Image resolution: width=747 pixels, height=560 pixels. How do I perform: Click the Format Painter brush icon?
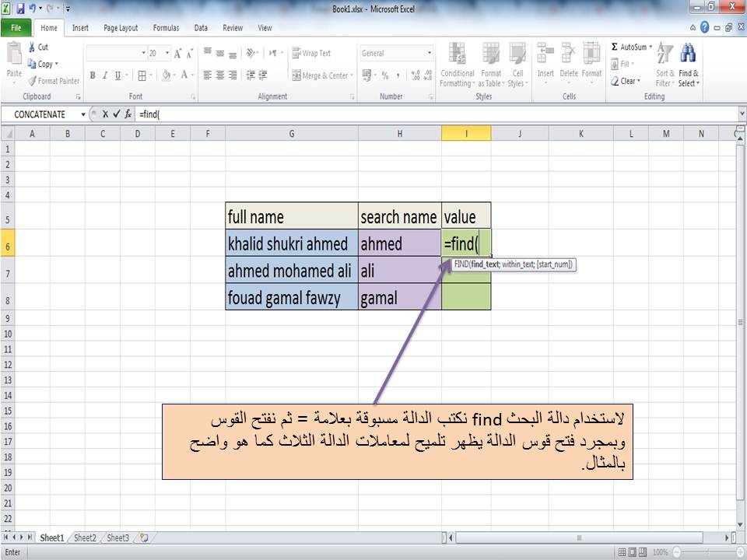[32, 81]
